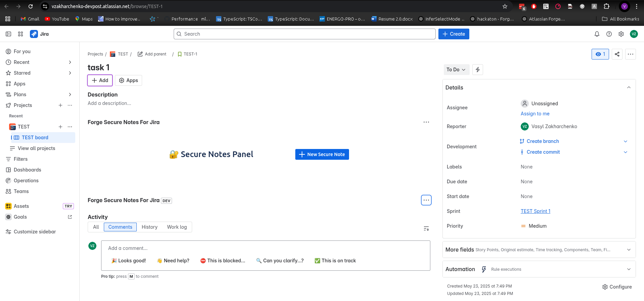644x301 pixels.
Task: Share the issue via share icon
Action: pos(617,54)
